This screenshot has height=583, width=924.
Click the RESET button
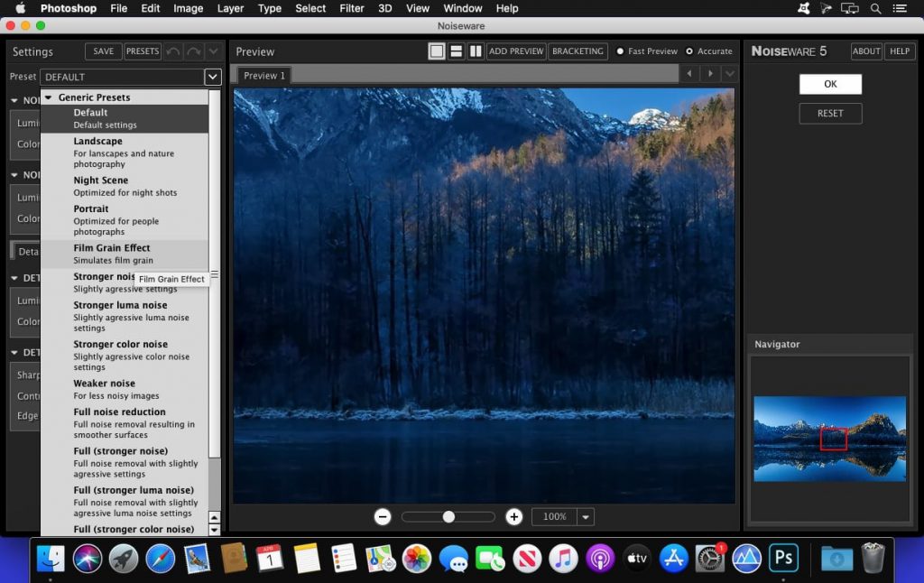829,113
